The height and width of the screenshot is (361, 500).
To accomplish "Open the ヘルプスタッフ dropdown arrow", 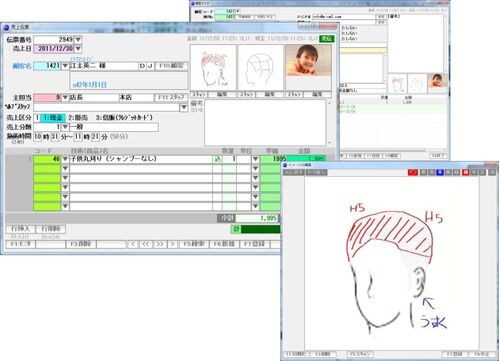I will pyautogui.click(x=184, y=107).
